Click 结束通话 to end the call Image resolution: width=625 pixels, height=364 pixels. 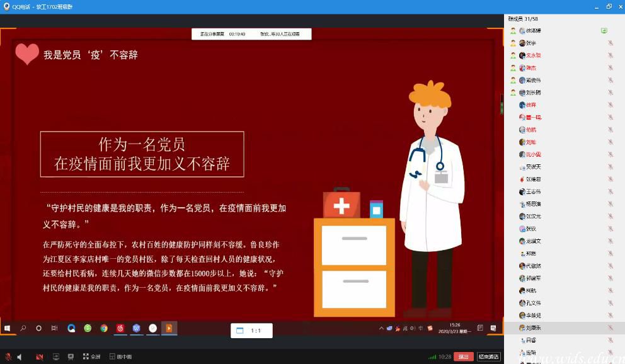tap(488, 356)
